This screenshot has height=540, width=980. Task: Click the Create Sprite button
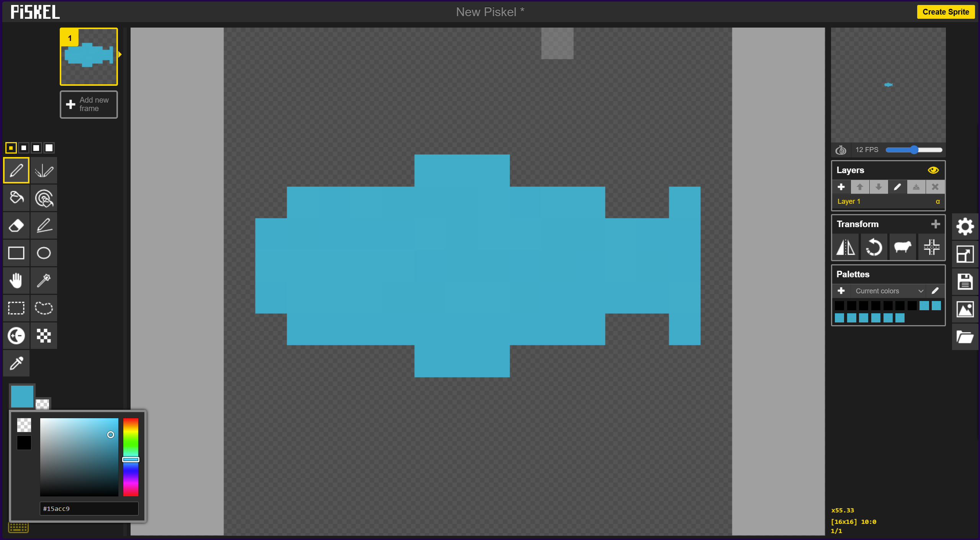pyautogui.click(x=945, y=12)
